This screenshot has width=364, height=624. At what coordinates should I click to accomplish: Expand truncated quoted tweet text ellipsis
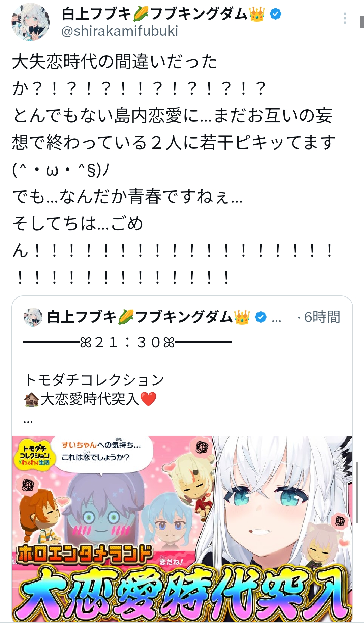(x=28, y=421)
